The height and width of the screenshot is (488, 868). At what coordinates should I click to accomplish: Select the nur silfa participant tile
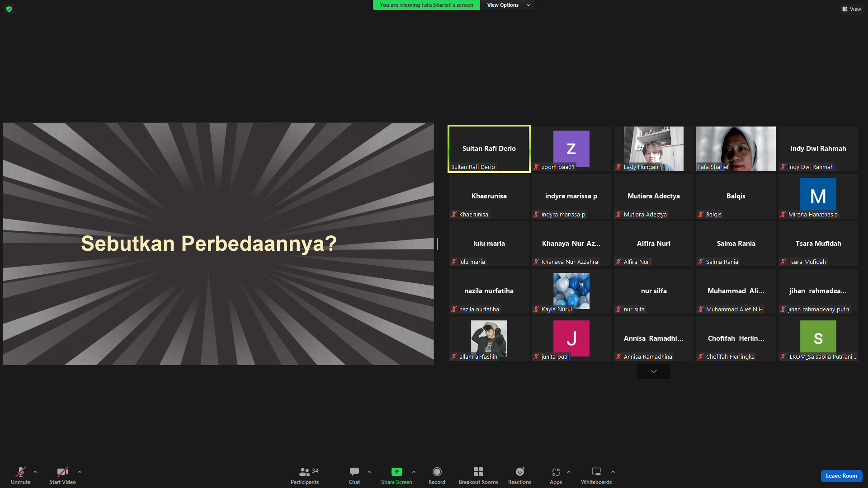point(654,291)
